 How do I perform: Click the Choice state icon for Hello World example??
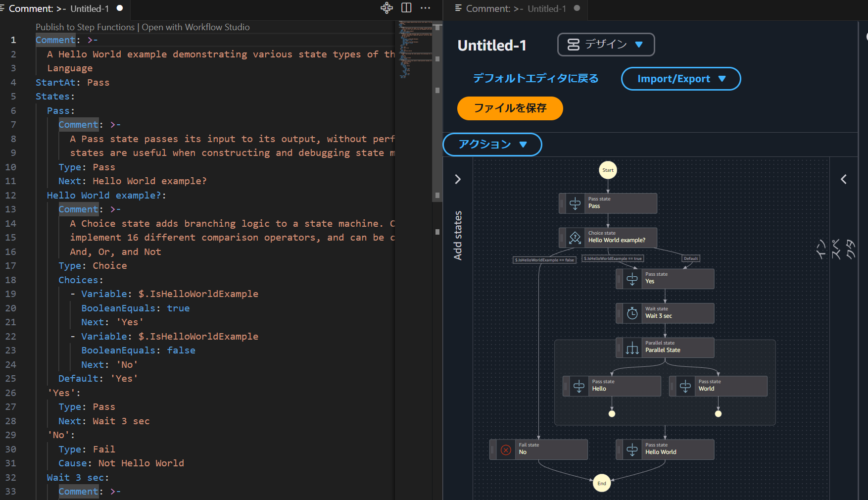[575, 238]
